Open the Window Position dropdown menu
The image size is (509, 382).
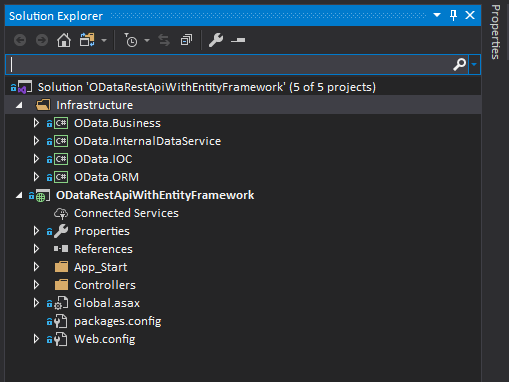coord(437,15)
